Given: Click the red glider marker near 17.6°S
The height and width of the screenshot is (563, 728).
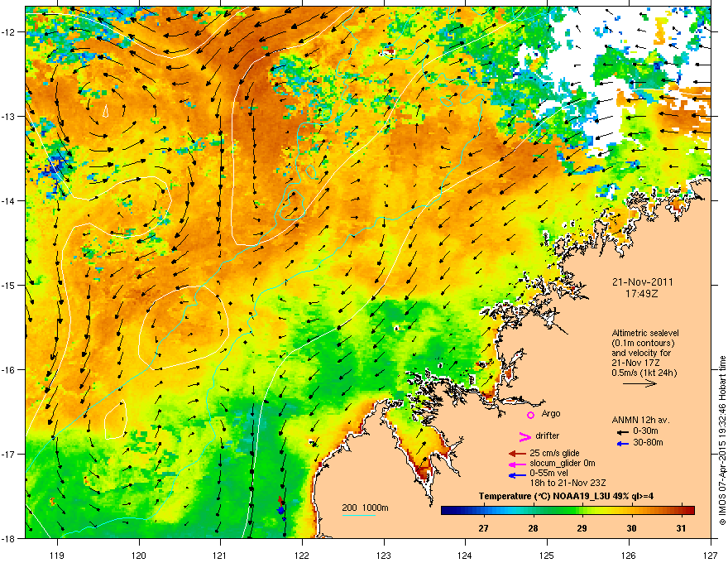Looking at the screenshot, I should tap(280, 500).
